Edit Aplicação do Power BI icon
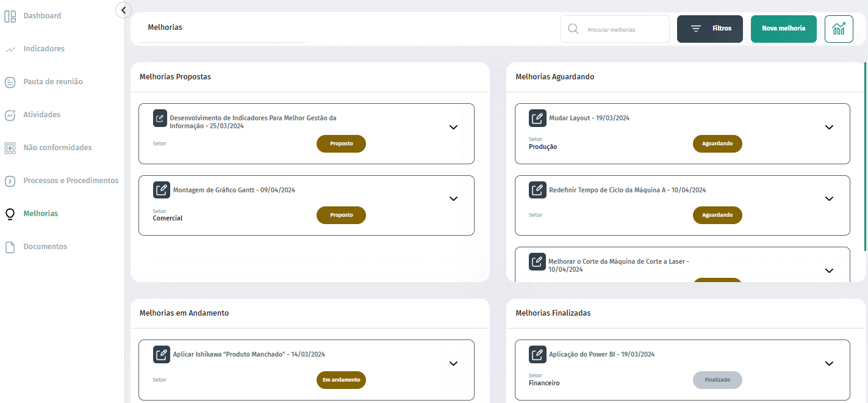 tap(537, 354)
